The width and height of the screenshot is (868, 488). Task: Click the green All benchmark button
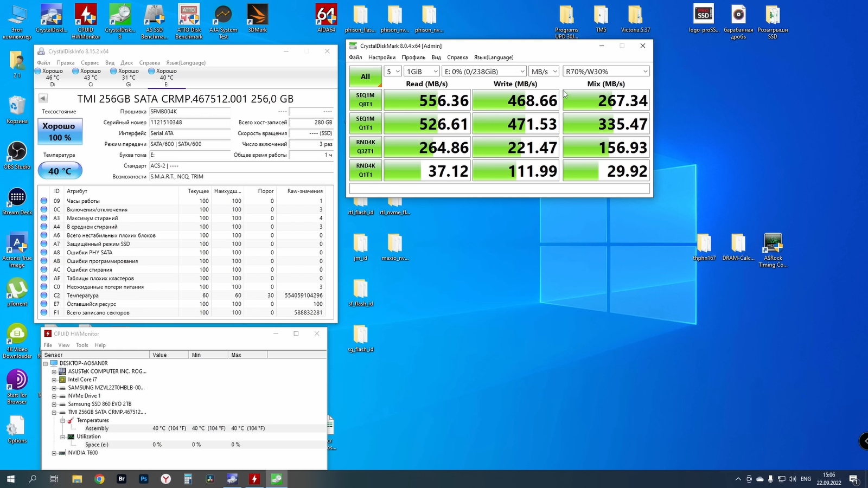pos(365,76)
